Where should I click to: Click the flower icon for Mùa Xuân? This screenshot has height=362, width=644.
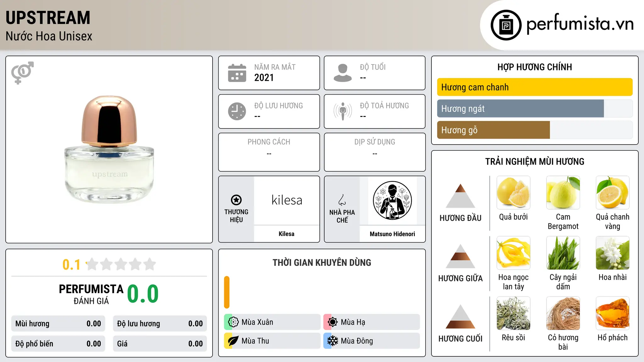(x=233, y=322)
